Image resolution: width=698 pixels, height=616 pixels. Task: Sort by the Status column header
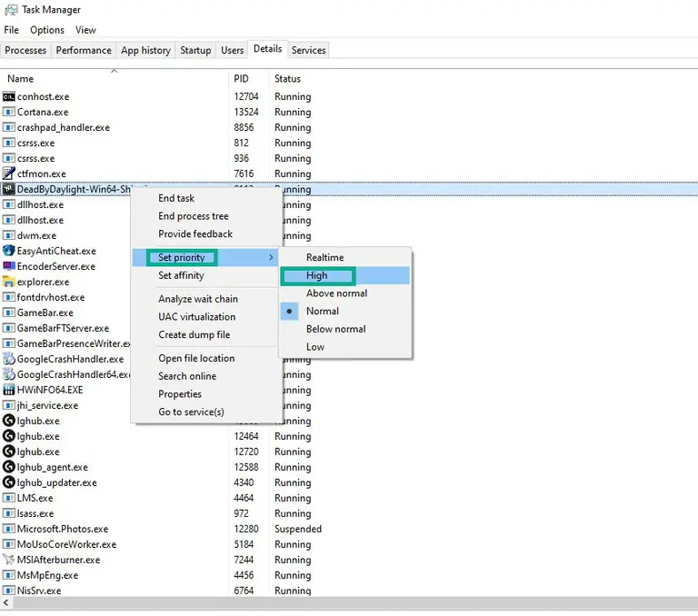[287, 79]
